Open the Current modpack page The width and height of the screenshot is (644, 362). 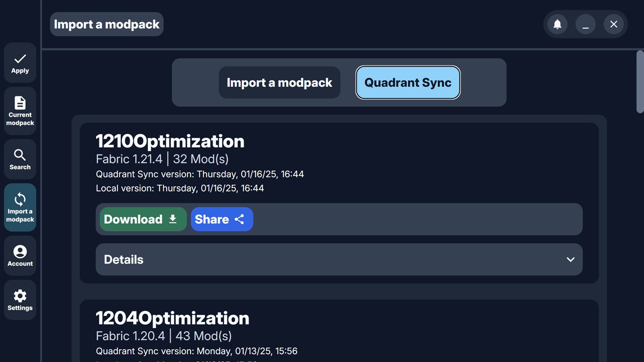(x=20, y=111)
